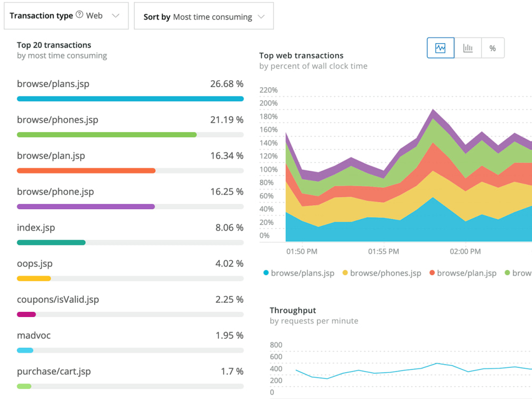Click the light blue madvoc progress bar
Image resolution: width=532 pixels, height=399 pixels.
[25, 351]
